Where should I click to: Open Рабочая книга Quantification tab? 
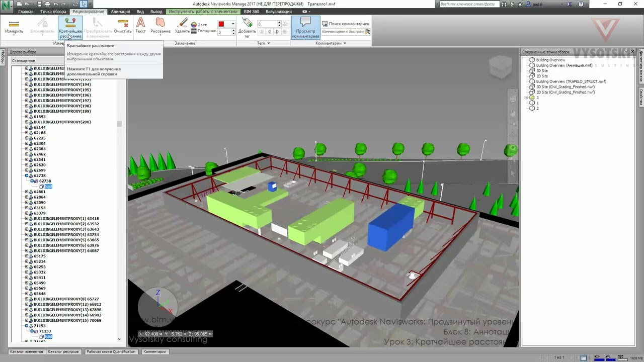[111, 352]
